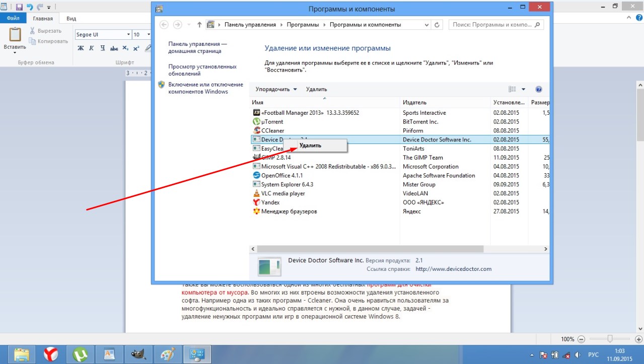
Task: Click the Вставить clipboard icon
Action: (x=15, y=34)
